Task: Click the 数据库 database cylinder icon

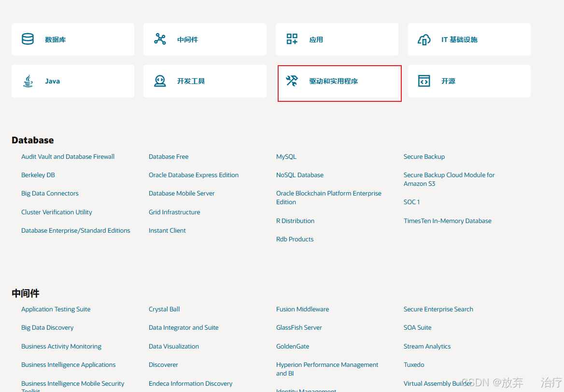Action: point(28,39)
